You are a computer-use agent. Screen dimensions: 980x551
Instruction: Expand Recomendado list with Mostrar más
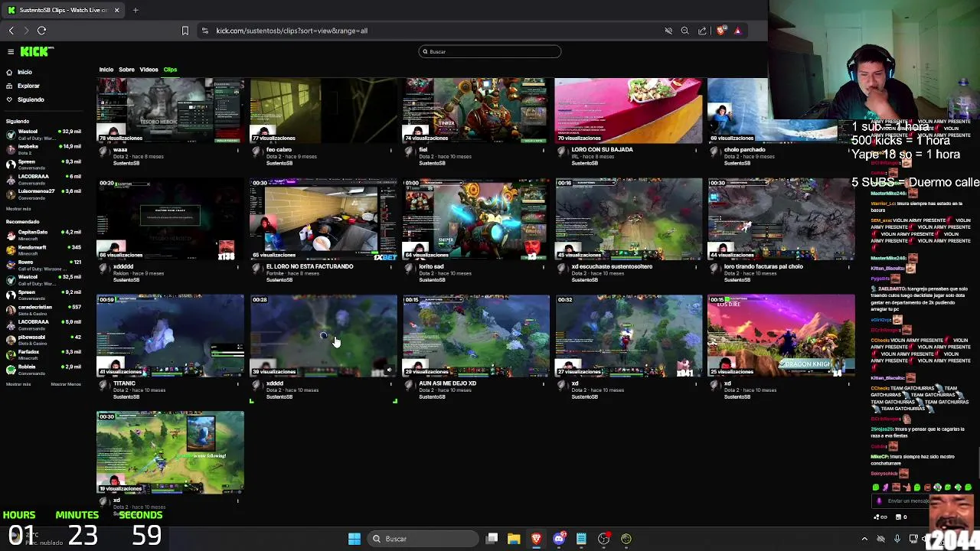(18, 384)
